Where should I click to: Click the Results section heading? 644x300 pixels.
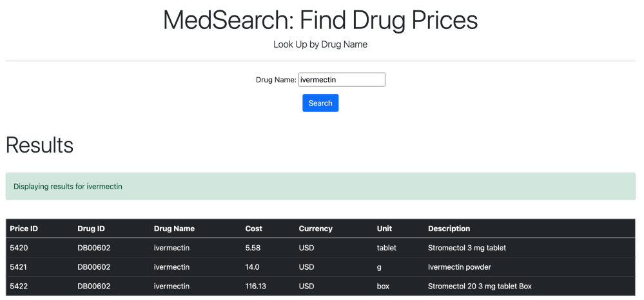click(39, 145)
